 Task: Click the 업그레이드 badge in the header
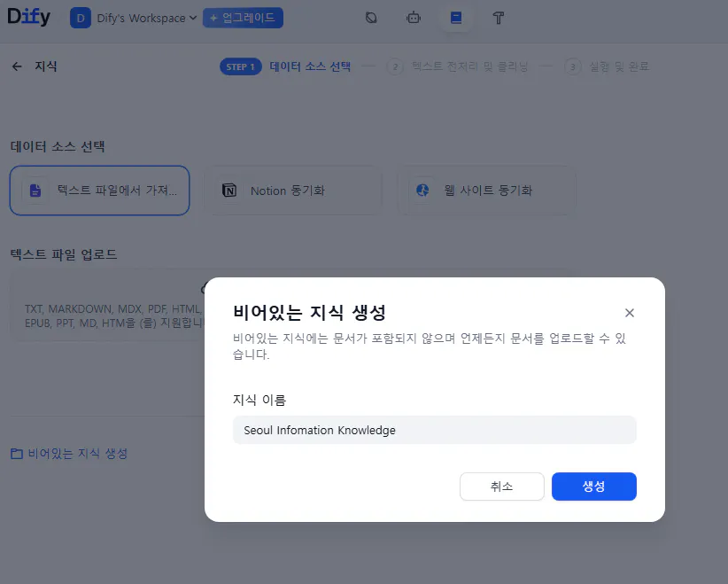(x=242, y=18)
